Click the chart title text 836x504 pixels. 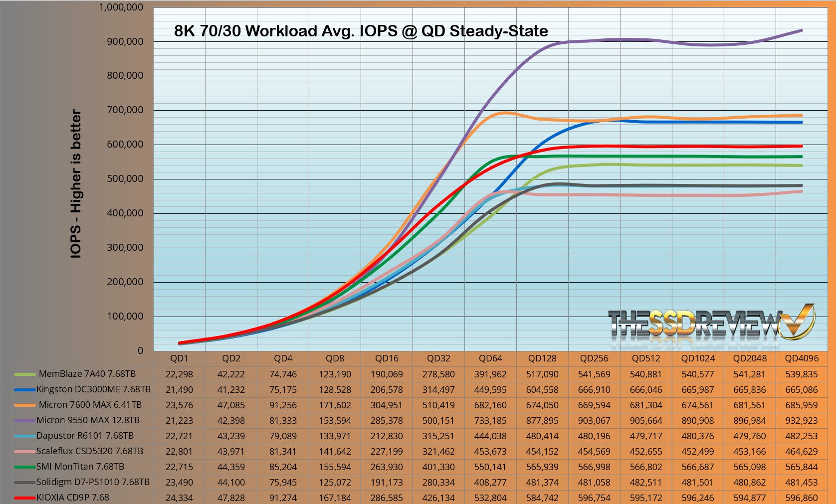pos(361,31)
